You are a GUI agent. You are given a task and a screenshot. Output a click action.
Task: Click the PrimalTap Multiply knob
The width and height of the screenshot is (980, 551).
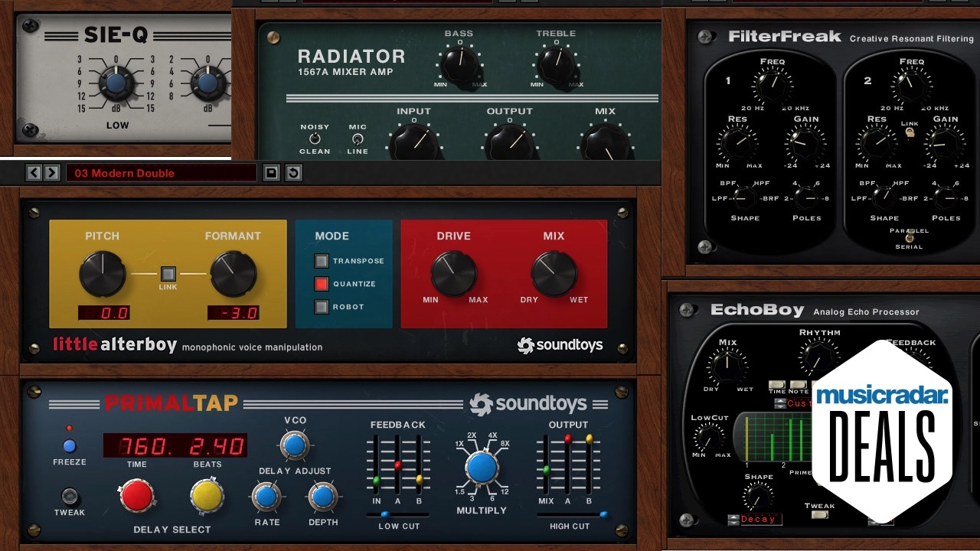click(x=482, y=467)
